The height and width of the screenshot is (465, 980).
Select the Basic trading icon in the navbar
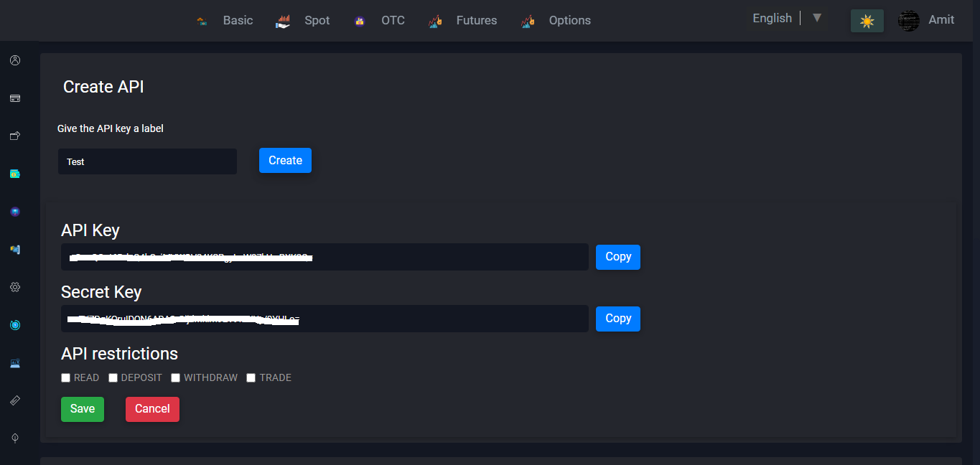point(201,20)
